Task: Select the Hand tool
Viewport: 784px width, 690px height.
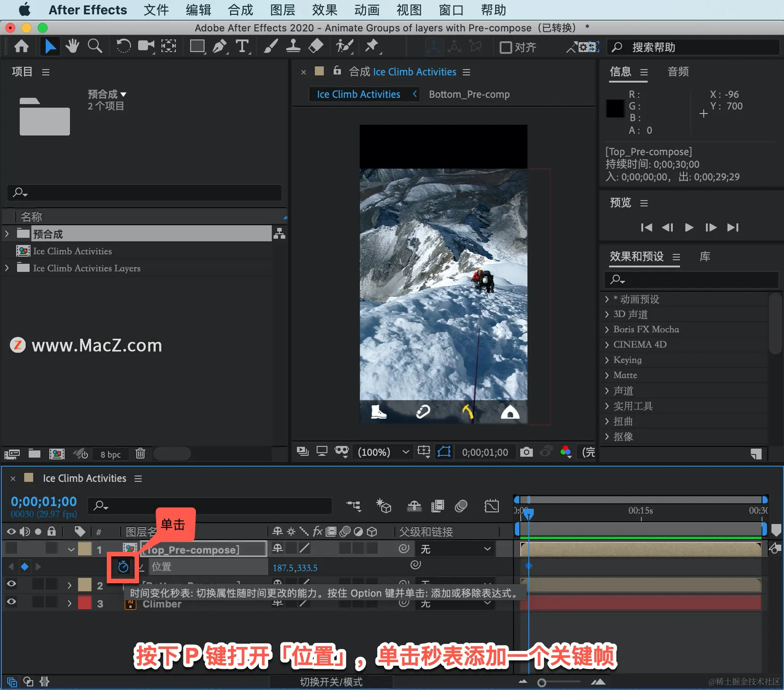Action: tap(72, 46)
